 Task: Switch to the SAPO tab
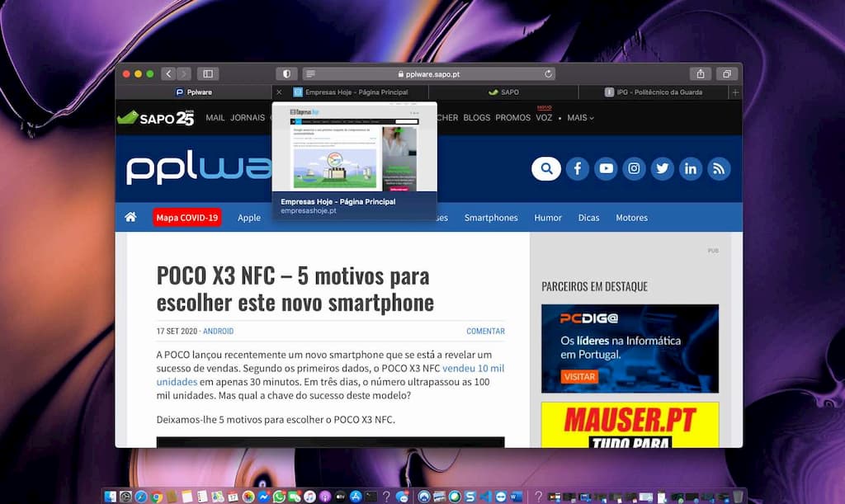pos(504,92)
